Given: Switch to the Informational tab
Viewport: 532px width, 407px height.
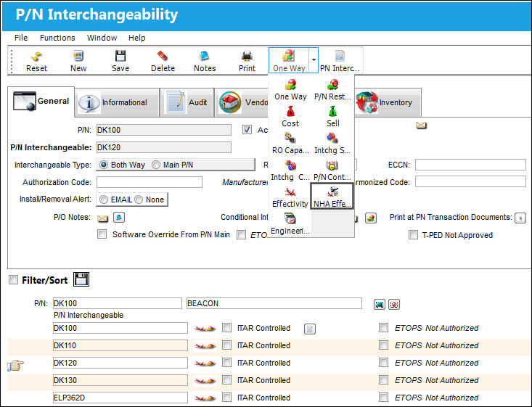Looking at the screenshot, I should pos(117,102).
